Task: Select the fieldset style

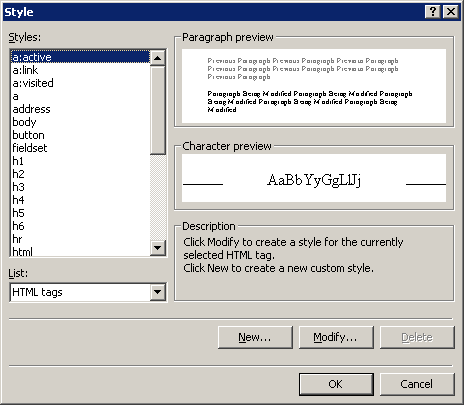Action: tap(80, 148)
